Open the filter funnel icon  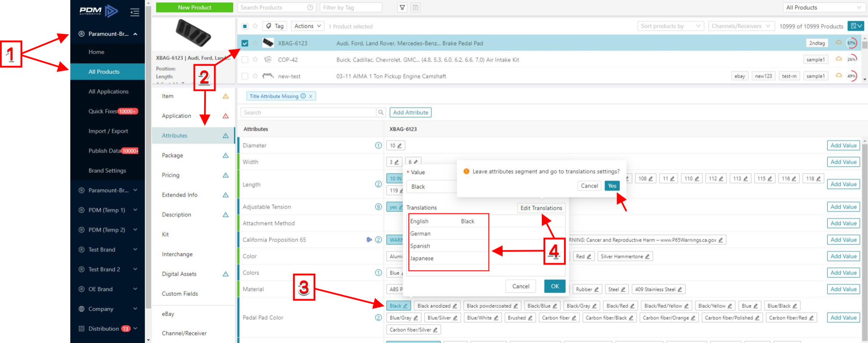pos(402,8)
